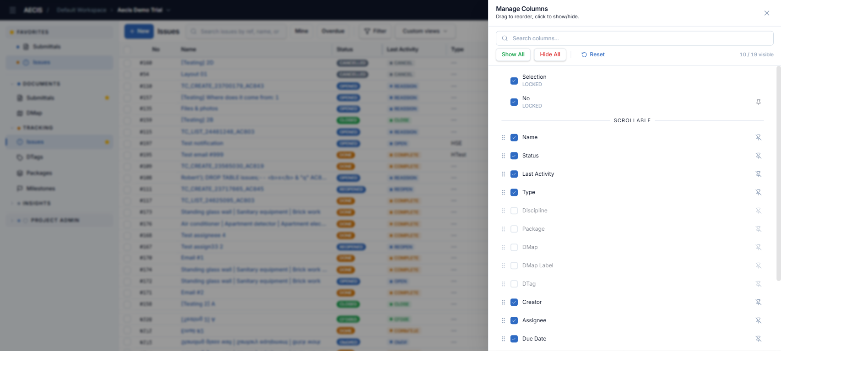Grab the Status row drag handle
Image resolution: width=868 pixels, height=390 pixels.
(x=503, y=156)
